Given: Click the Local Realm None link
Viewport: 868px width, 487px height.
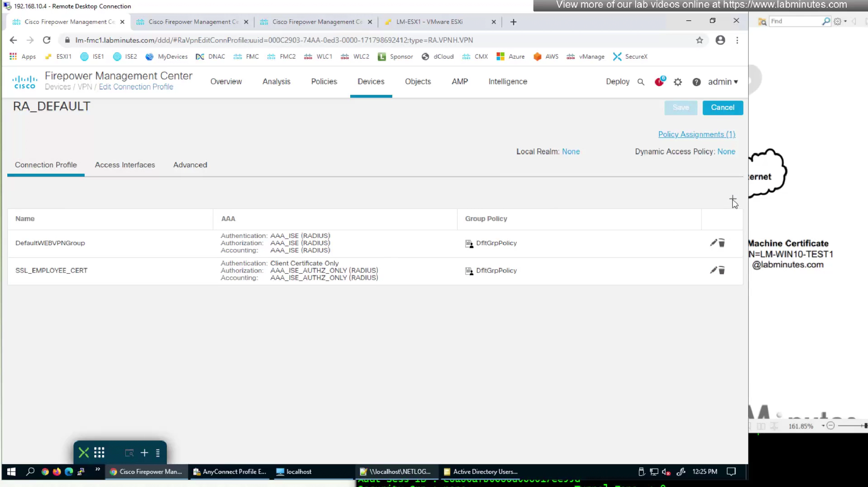Looking at the screenshot, I should (x=571, y=152).
